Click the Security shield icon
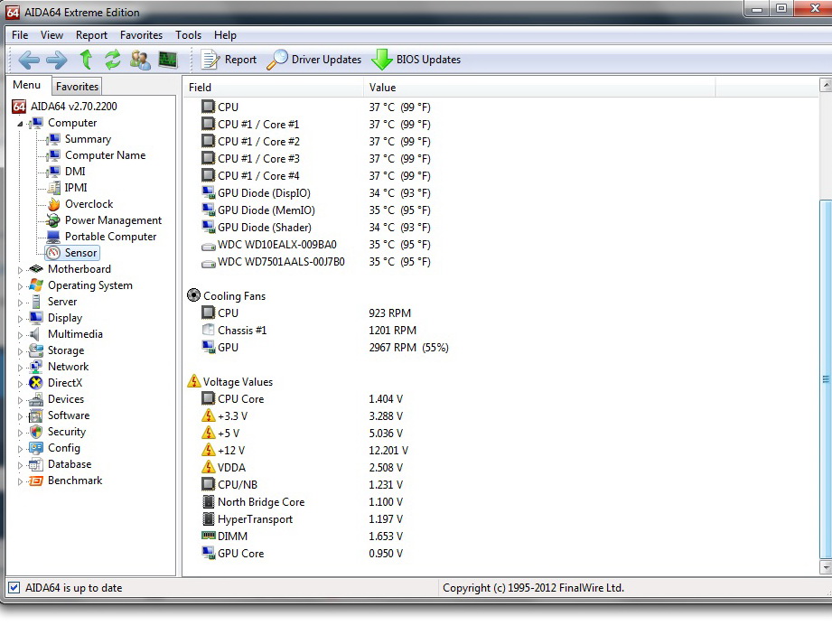832x644 pixels. tap(36, 432)
